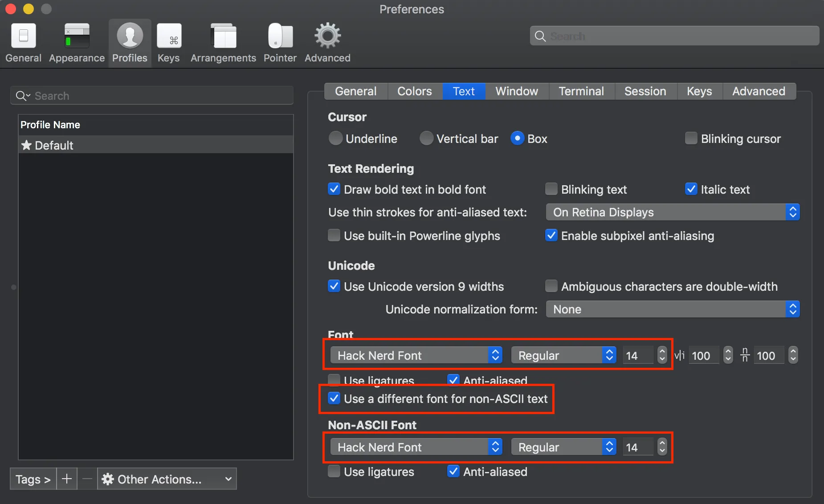The height and width of the screenshot is (504, 824).
Task: Uncheck Use a different font for non-ASCII text
Action: pos(334,398)
